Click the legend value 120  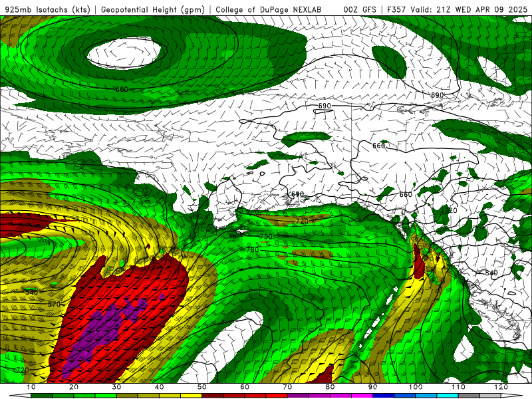(x=501, y=387)
